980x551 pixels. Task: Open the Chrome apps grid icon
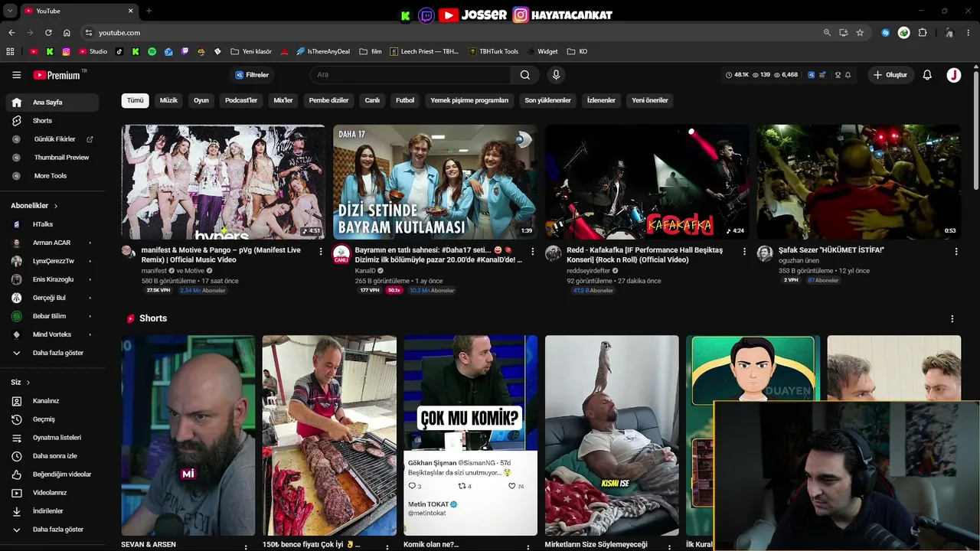click(x=10, y=52)
